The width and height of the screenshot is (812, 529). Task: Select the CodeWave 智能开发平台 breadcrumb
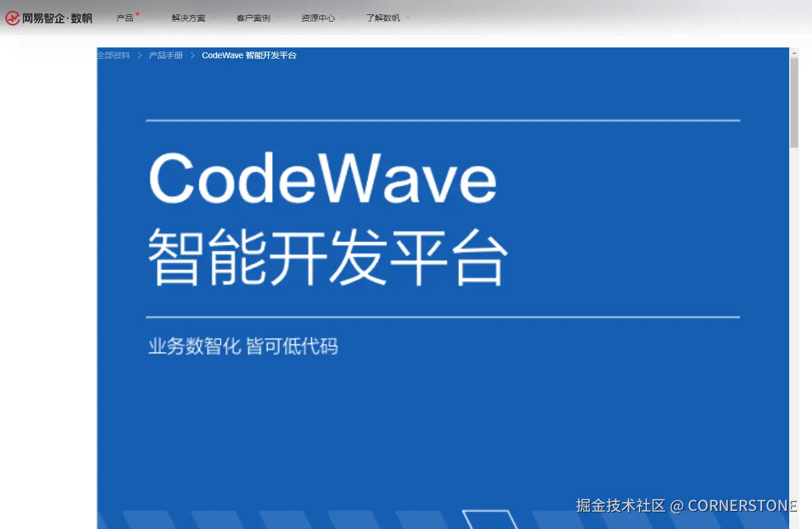tap(249, 55)
